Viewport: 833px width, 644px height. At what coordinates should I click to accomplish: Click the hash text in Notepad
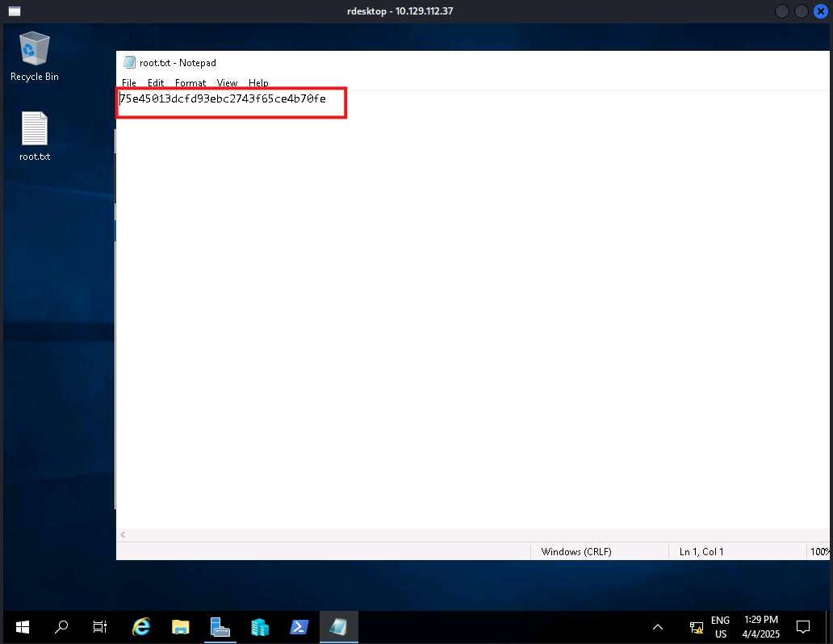[223, 98]
